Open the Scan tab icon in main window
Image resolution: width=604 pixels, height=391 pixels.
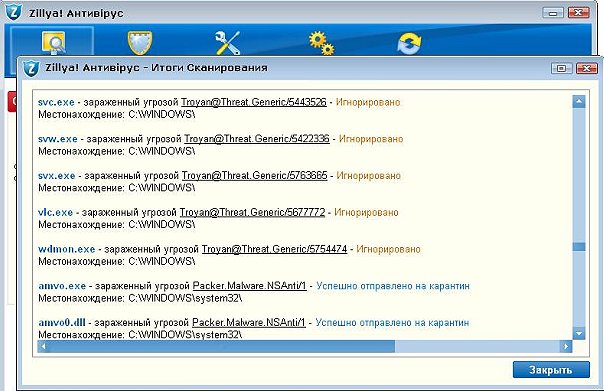(x=53, y=43)
